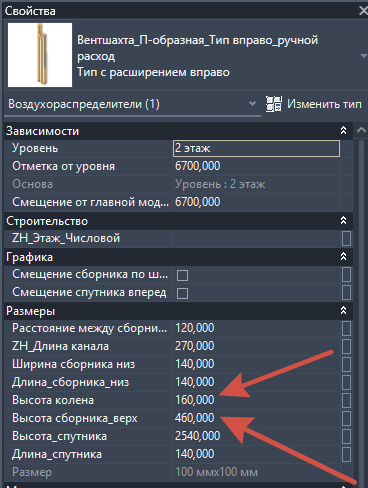This screenshot has height=488, width=368.
Task: Click the ZH_Этаж_Числовой empty value field
Action: click(256, 239)
